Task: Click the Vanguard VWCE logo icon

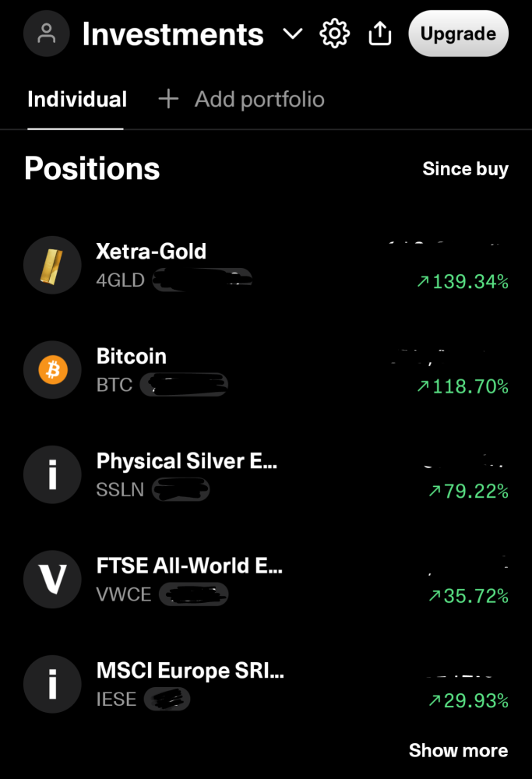Action: tap(52, 580)
